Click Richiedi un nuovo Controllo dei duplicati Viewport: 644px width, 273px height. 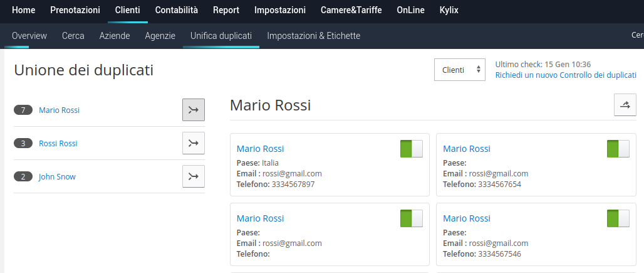[x=566, y=75]
